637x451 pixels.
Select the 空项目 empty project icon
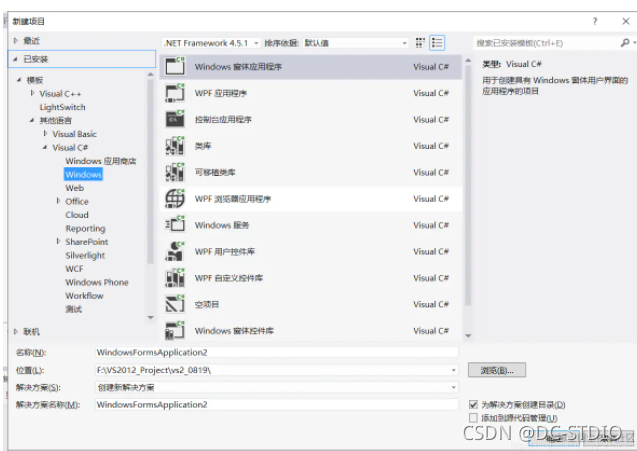point(175,304)
